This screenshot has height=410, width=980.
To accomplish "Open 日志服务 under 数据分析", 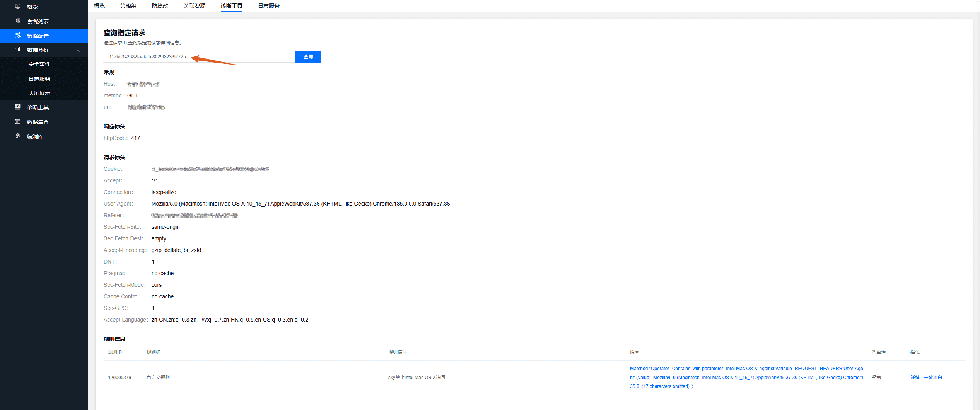I will 39,79.
